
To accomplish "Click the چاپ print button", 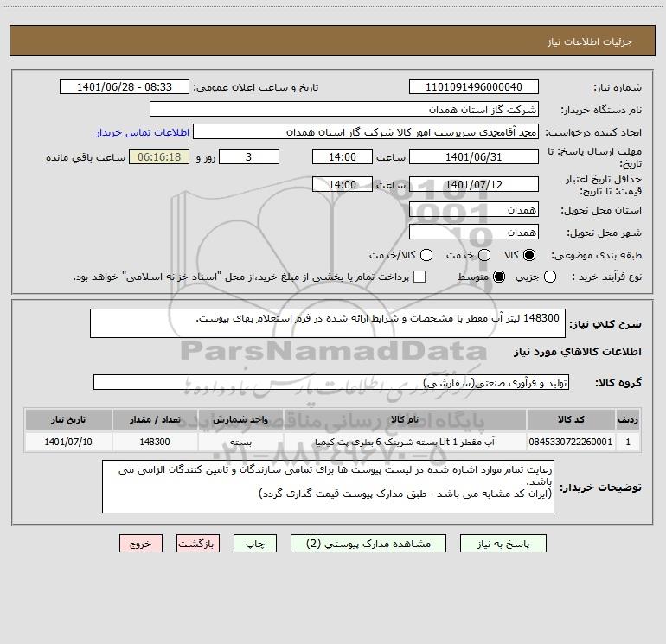I will pyautogui.click(x=255, y=544).
